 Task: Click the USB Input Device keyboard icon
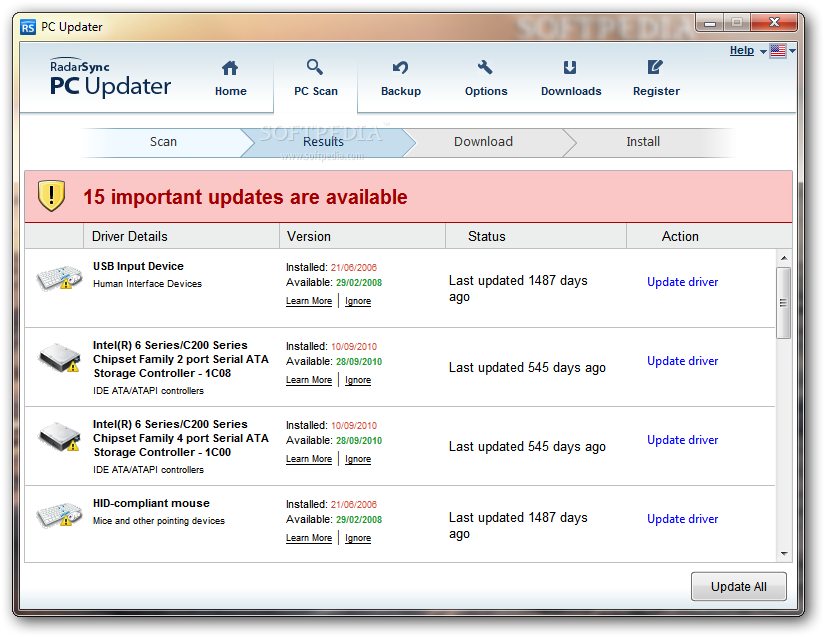[x=59, y=278]
